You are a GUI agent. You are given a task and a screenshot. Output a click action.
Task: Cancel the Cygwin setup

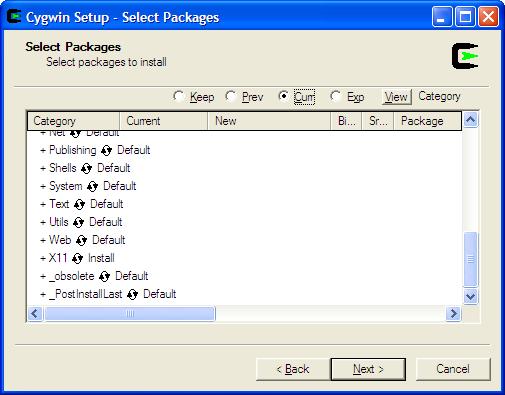tap(453, 369)
